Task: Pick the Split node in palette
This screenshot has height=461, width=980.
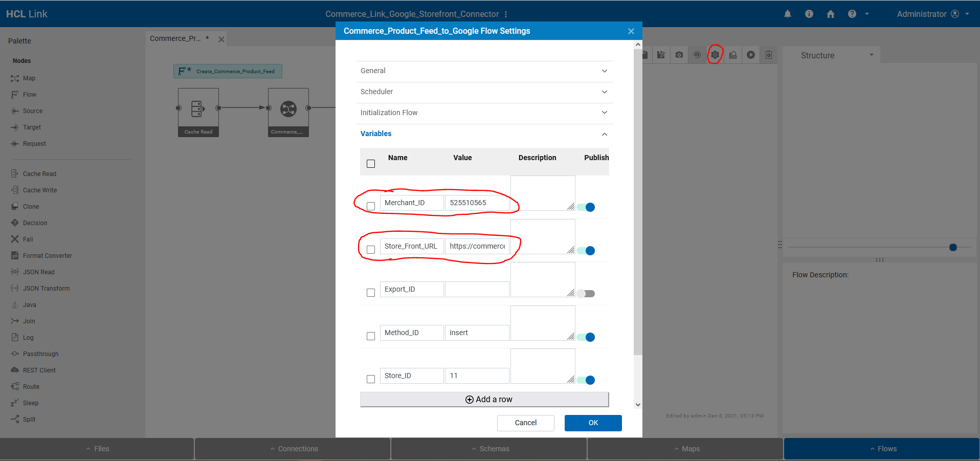Action: click(23, 420)
